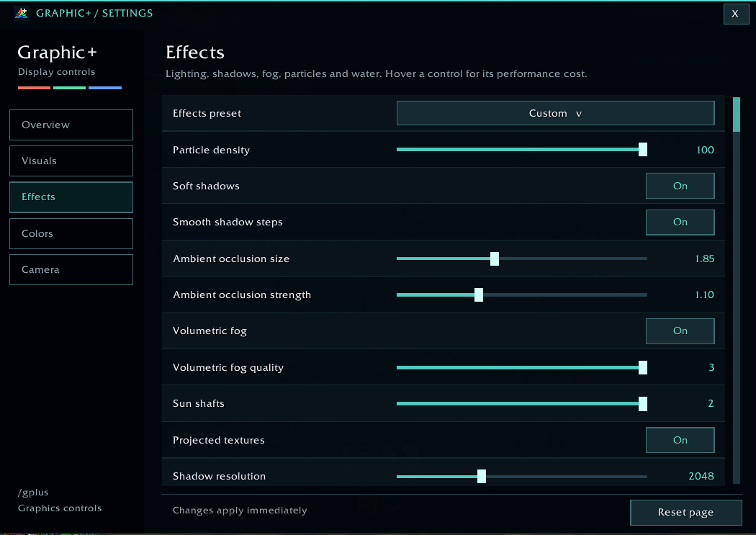Viewport: 756px width, 535px height.
Task: Close the Graphic+ settings window
Action: click(736, 14)
